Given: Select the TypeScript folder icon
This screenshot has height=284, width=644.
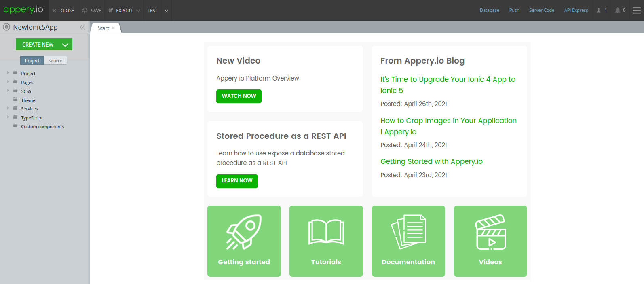Looking at the screenshot, I should [x=15, y=117].
